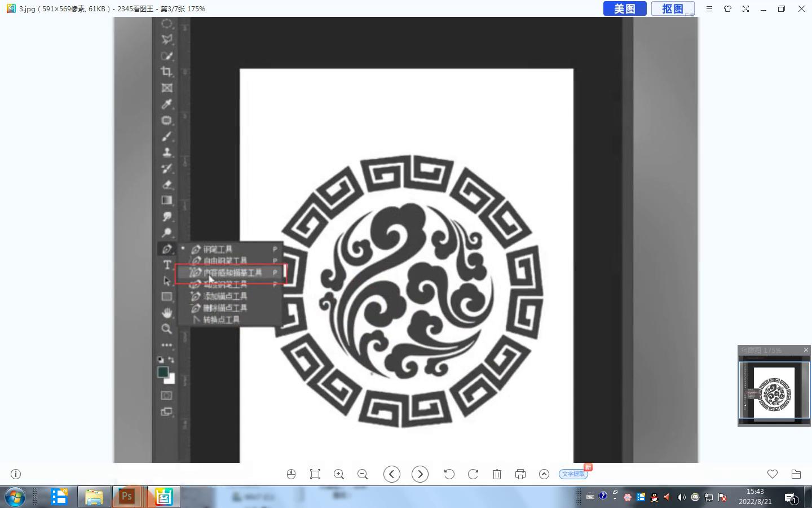Enter fullscreen viewing mode
The width and height of the screenshot is (812, 508).
tap(745, 9)
